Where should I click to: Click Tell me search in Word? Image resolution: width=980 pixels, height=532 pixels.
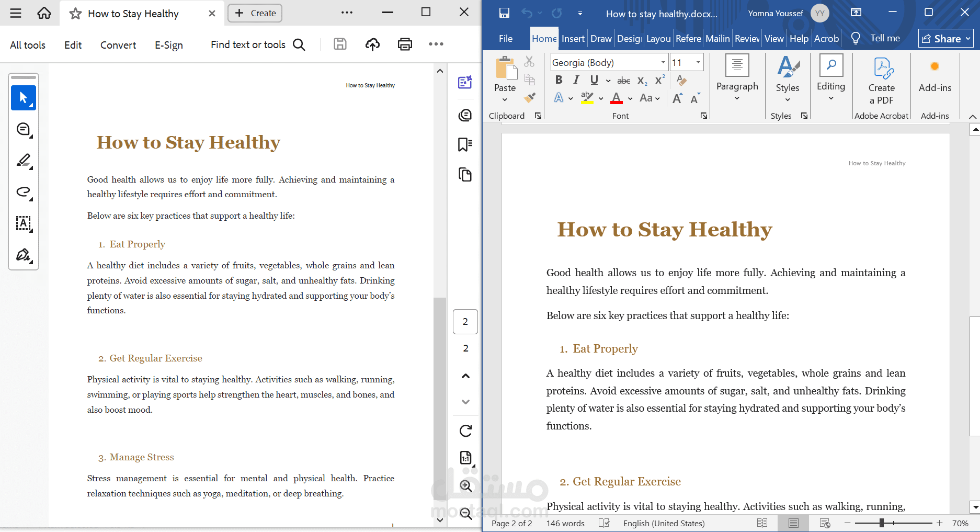pos(876,38)
